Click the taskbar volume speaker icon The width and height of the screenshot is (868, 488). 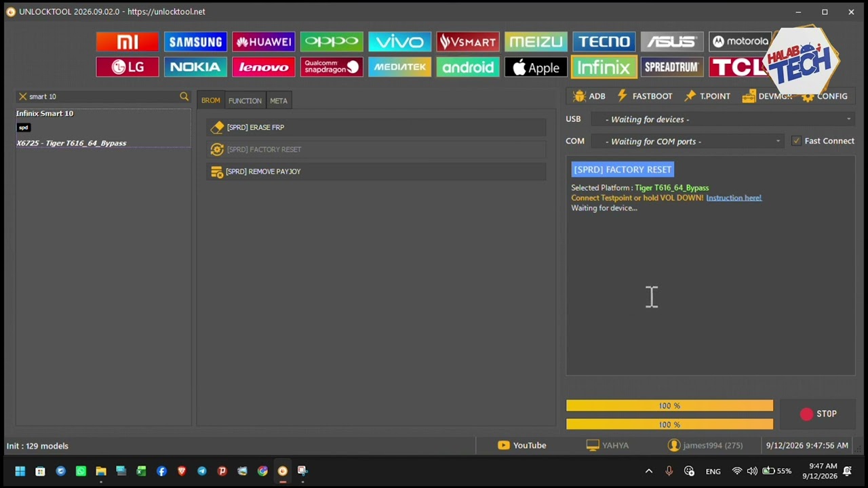click(752, 471)
